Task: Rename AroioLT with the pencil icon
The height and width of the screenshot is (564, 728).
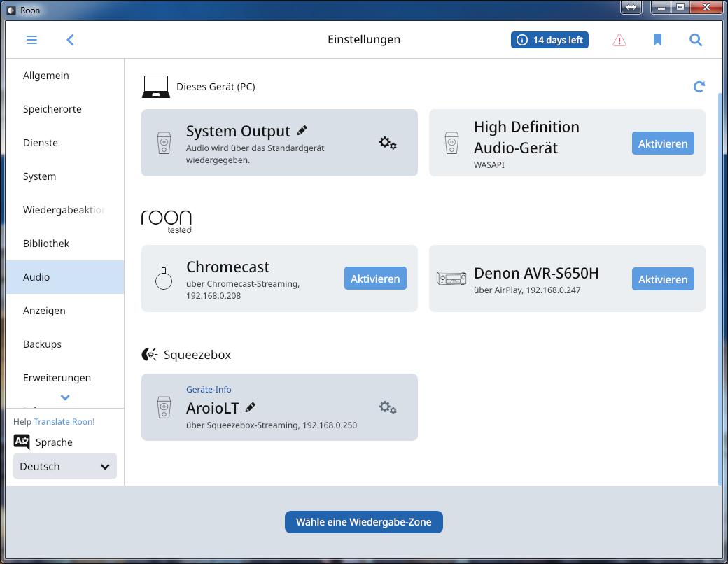Action: (251, 407)
